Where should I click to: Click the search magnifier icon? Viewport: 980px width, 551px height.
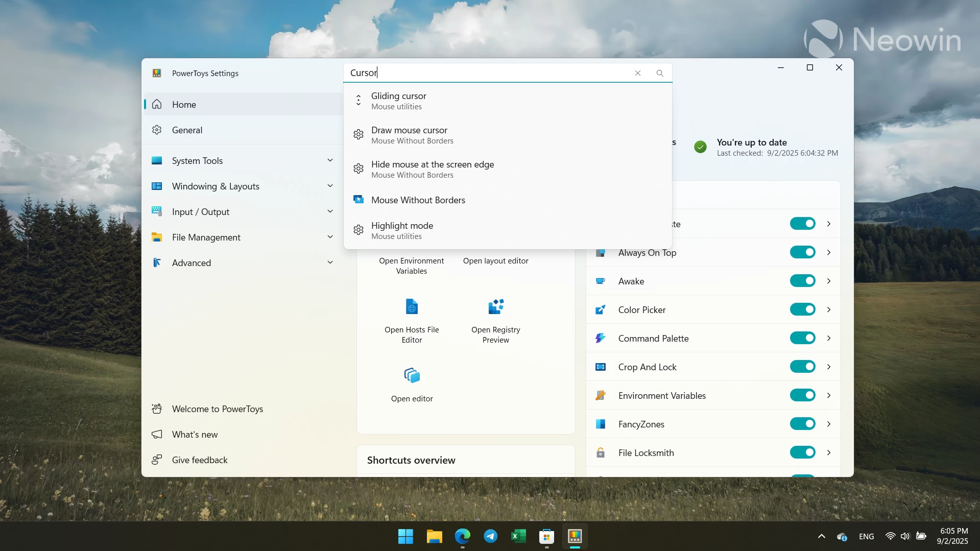pos(660,73)
